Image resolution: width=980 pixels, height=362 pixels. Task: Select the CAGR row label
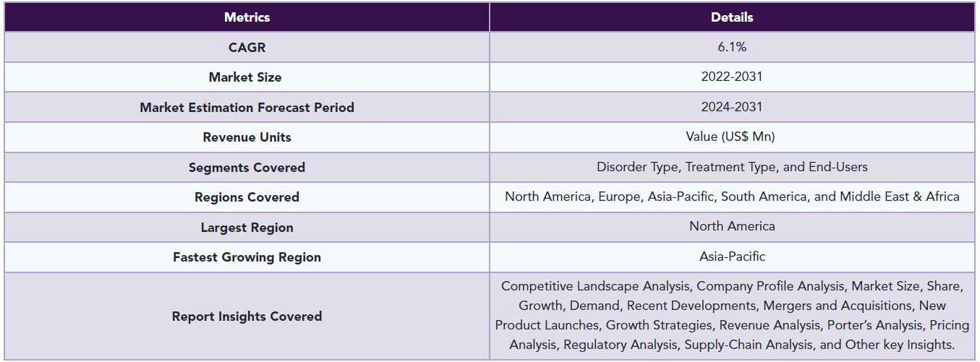(247, 47)
